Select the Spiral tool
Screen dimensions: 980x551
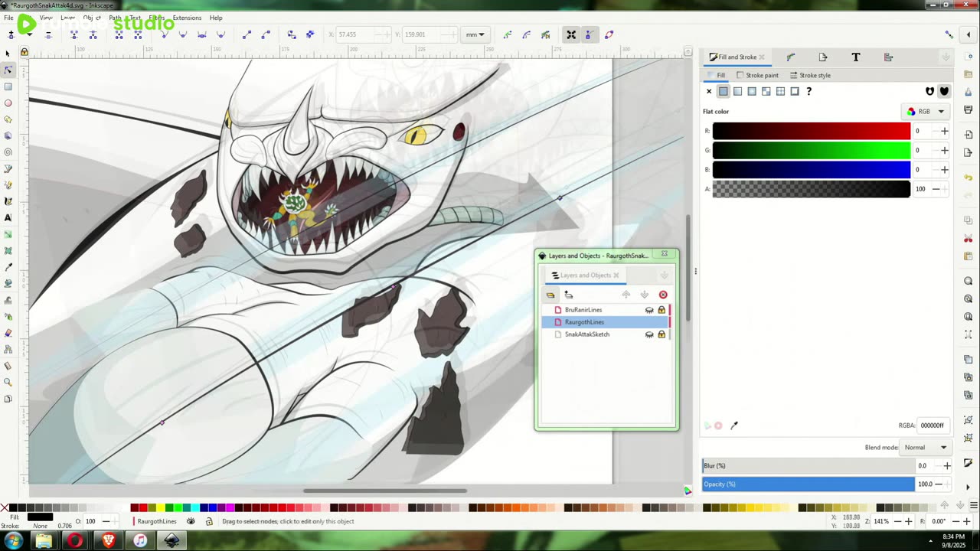(8, 152)
